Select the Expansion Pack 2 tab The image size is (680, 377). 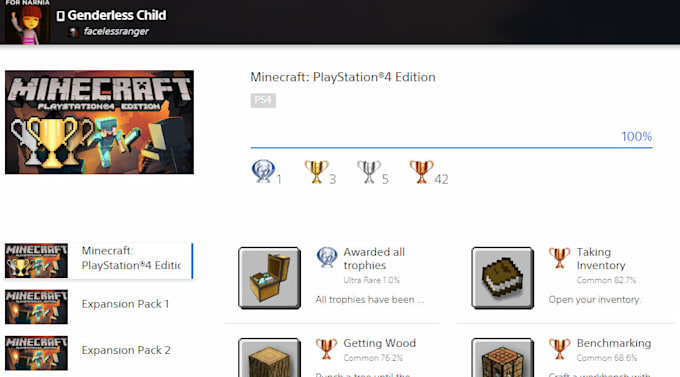coord(99,353)
